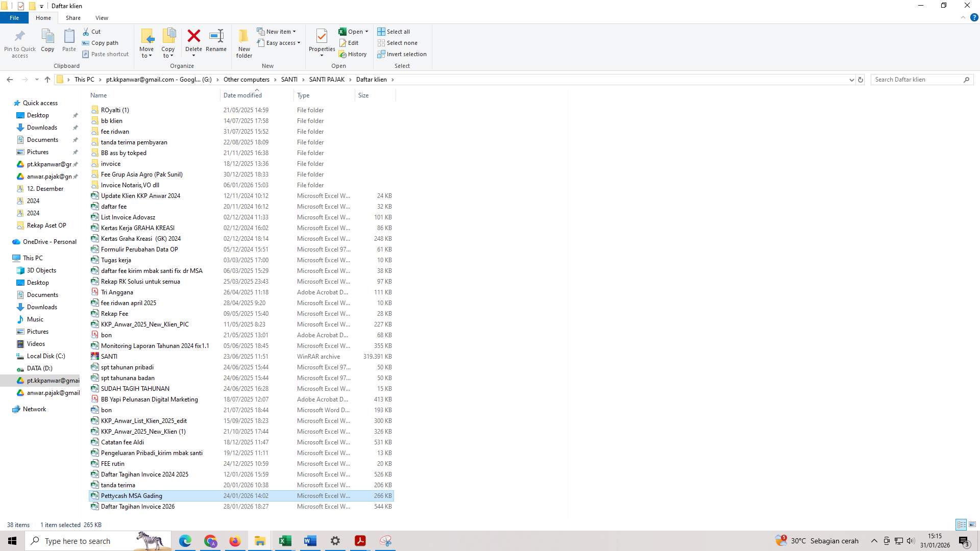Open the File menu
980x551 pixels.
pyautogui.click(x=14, y=17)
